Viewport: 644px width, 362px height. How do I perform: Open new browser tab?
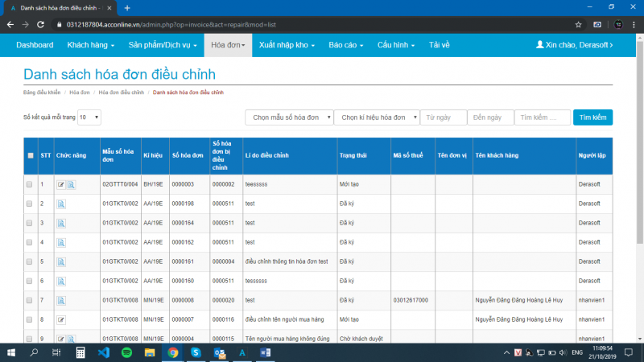coord(127,8)
